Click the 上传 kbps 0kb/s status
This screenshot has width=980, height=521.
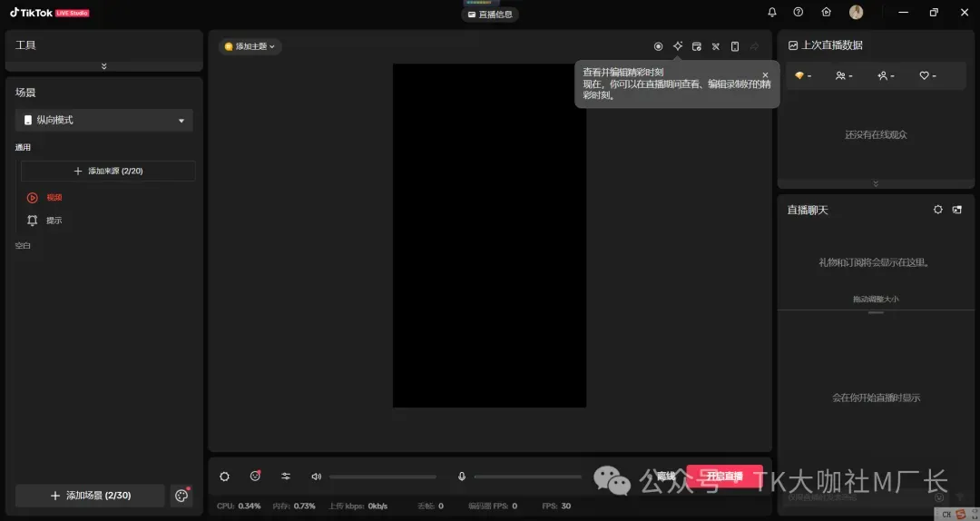coord(358,506)
